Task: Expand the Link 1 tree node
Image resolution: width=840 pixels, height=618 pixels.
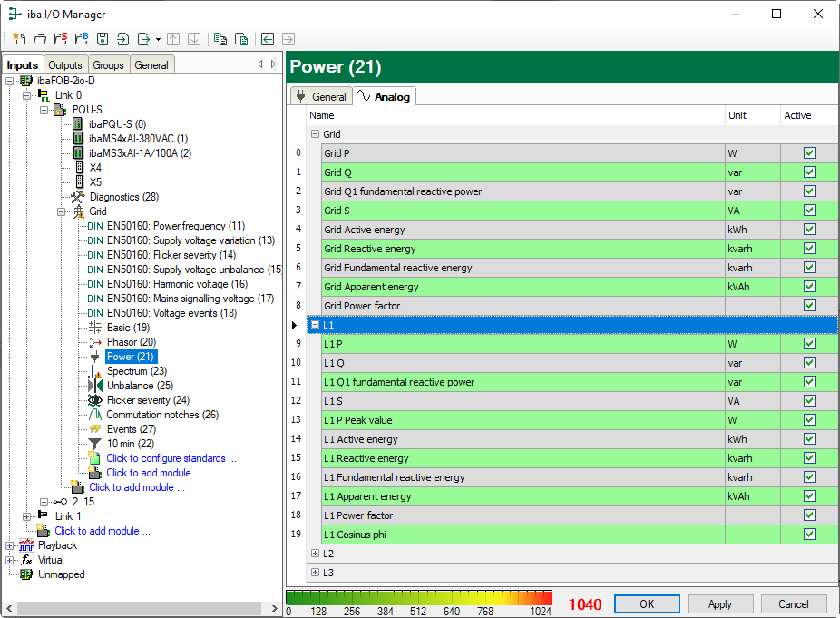Action: (x=27, y=516)
